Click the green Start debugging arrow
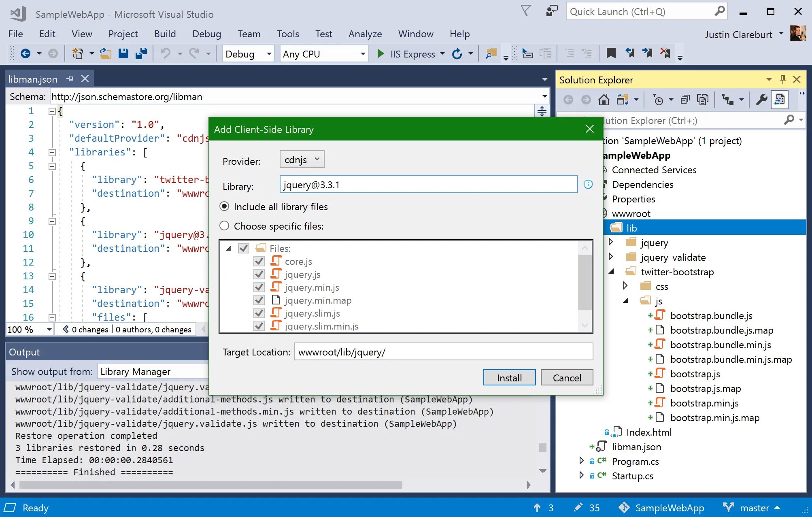 pos(380,53)
